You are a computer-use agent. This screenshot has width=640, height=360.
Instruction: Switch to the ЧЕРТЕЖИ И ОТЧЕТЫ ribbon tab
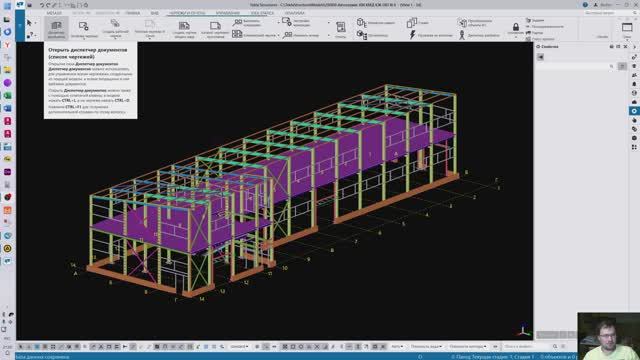[x=187, y=13]
